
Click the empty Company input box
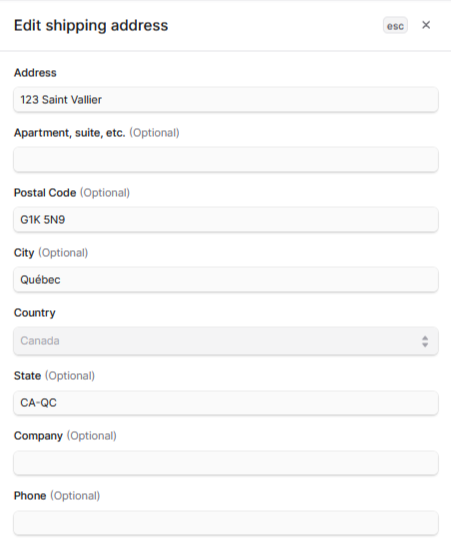pos(226,463)
